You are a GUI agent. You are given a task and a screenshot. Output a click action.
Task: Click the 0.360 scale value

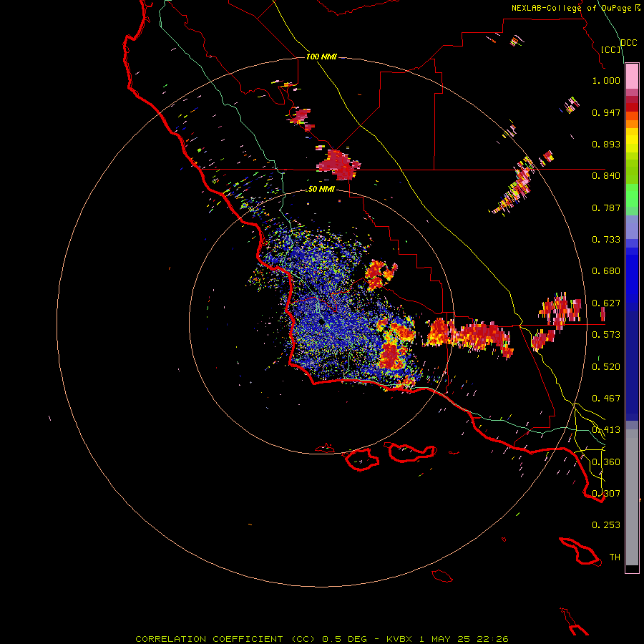coord(606,462)
